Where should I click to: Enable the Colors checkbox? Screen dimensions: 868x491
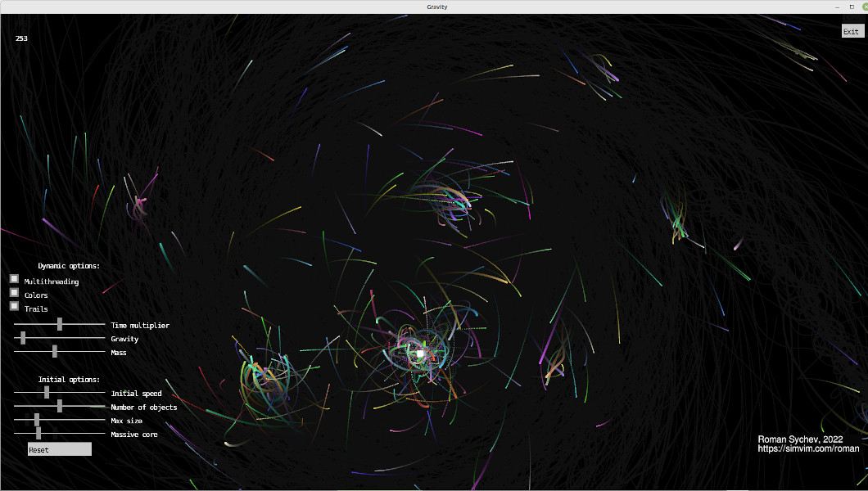[14, 293]
